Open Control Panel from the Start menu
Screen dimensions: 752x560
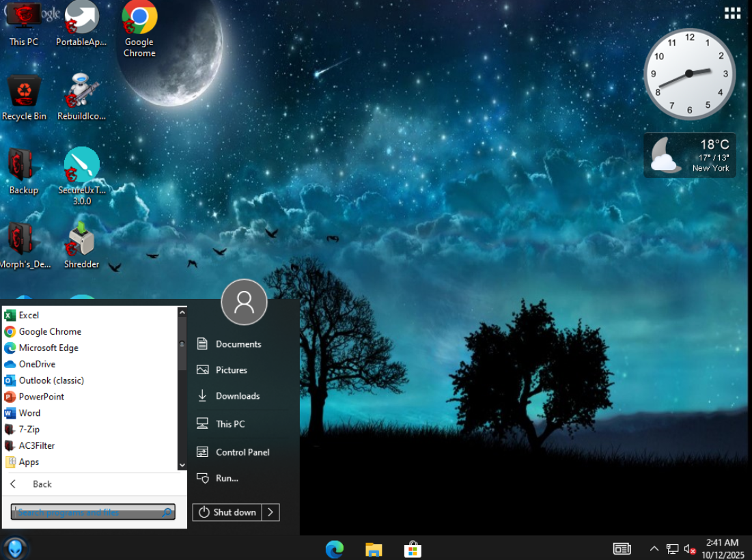[242, 452]
